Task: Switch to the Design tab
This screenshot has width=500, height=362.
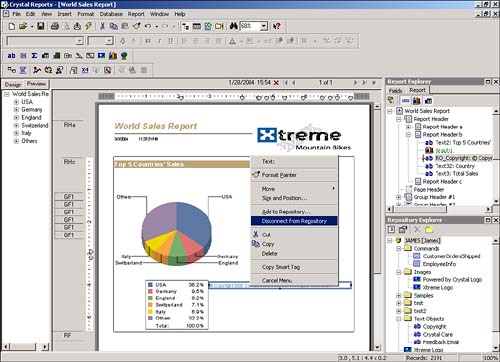Action: 13,84
